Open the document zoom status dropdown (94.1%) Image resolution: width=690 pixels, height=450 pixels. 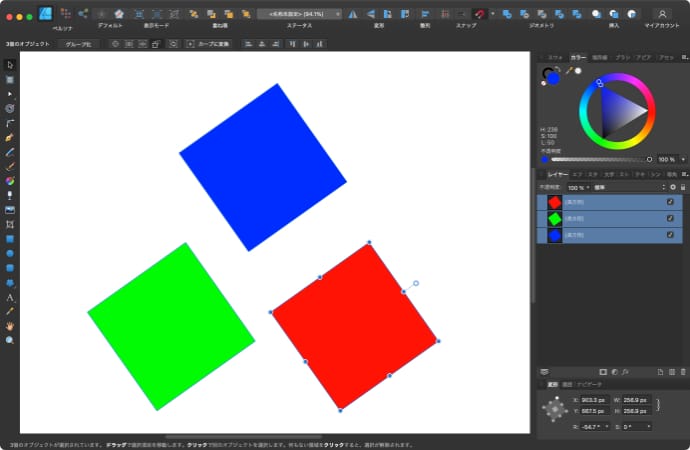[x=299, y=14]
